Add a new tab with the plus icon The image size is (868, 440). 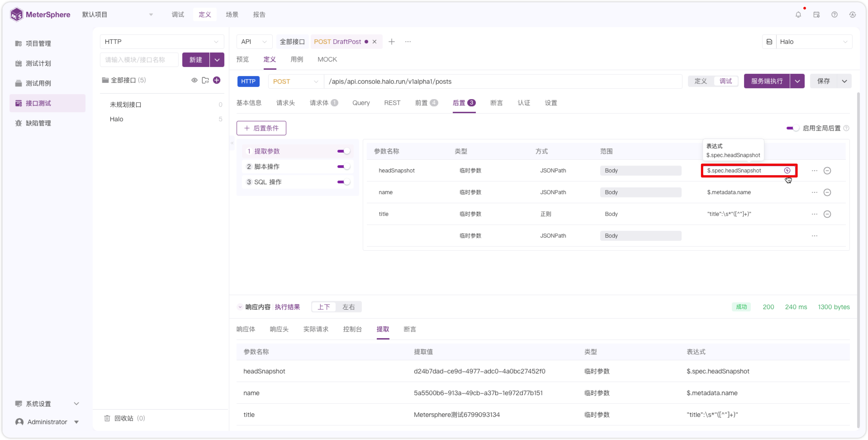point(392,42)
